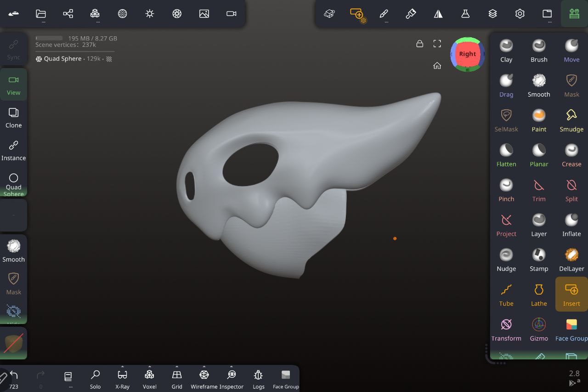Click the Right face of view cube
The height and width of the screenshot is (392, 588).
(467, 54)
